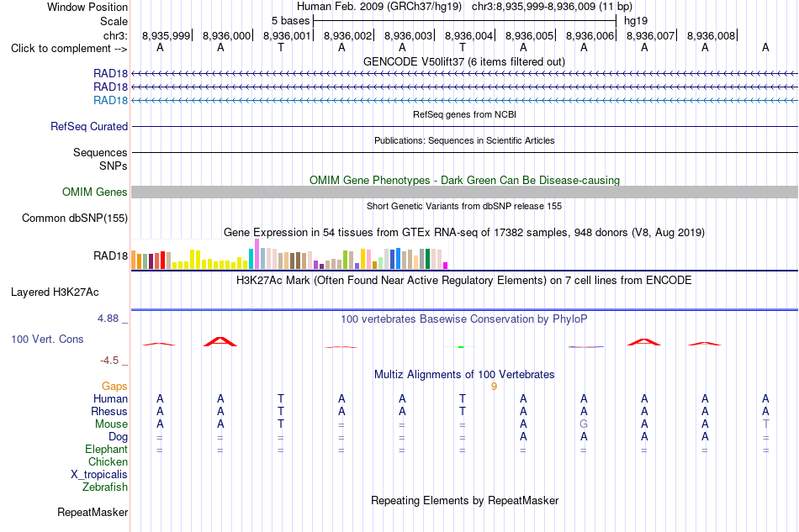Screen dimensions: 799x532
Task: Click the OMIM Gene Phenotypes title text
Action: click(464, 180)
